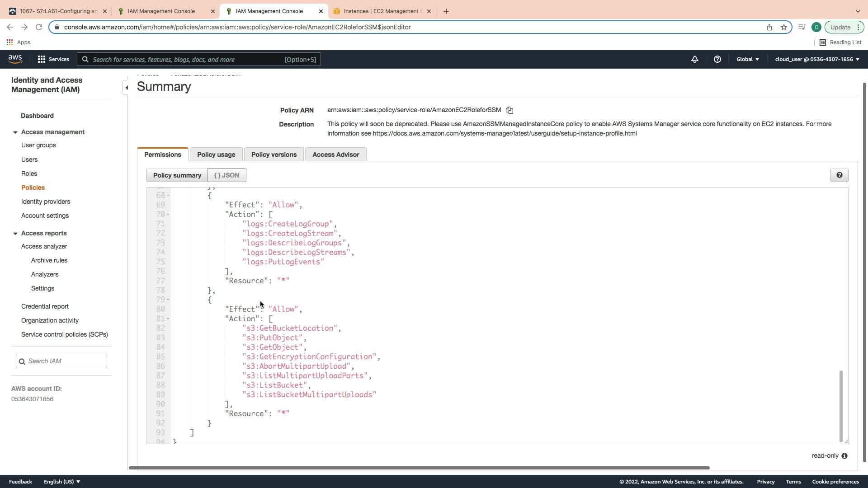Open the AWS support help icon

[x=717, y=59]
